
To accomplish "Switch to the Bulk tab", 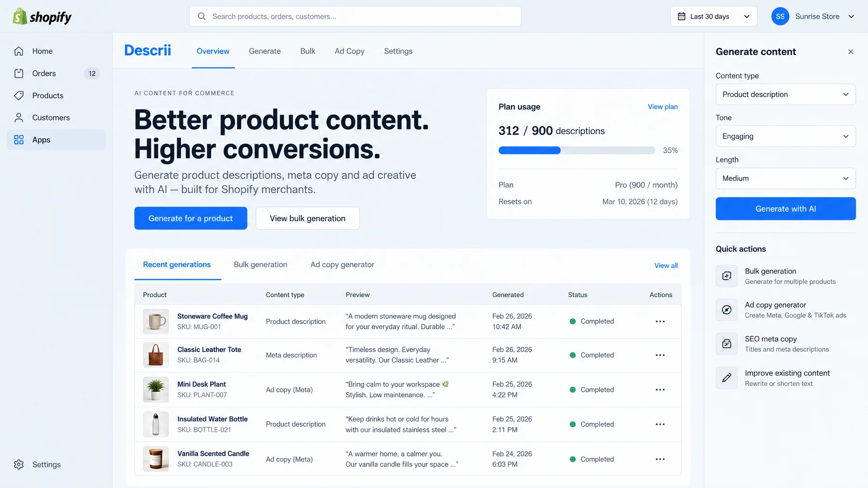I will (x=308, y=51).
